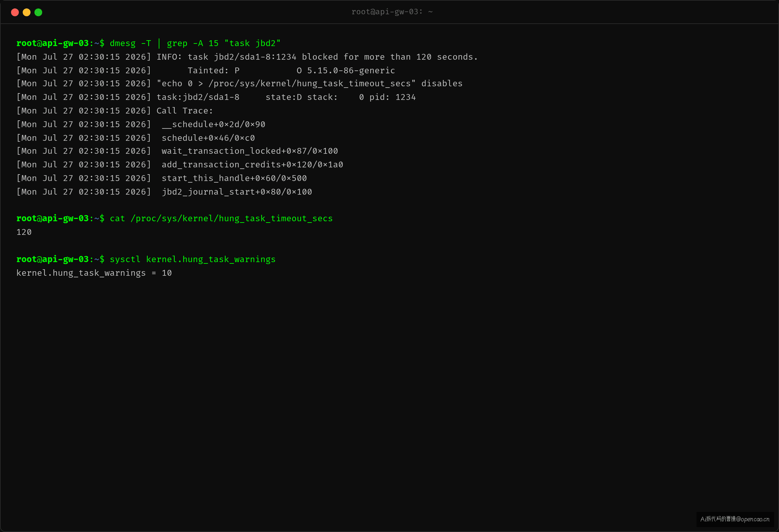Image resolution: width=779 pixels, height=532 pixels.
Task: Click the state:D stack pid 1234 line
Action: (x=216, y=97)
